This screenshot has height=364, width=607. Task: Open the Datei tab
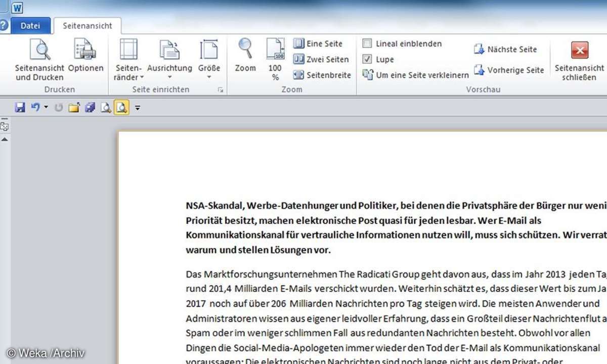pos(30,25)
